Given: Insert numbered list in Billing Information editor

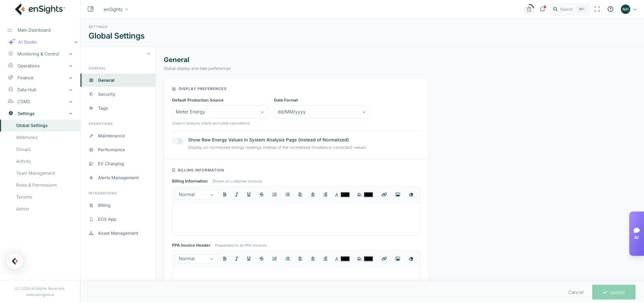Looking at the screenshot, I should (x=275, y=194).
